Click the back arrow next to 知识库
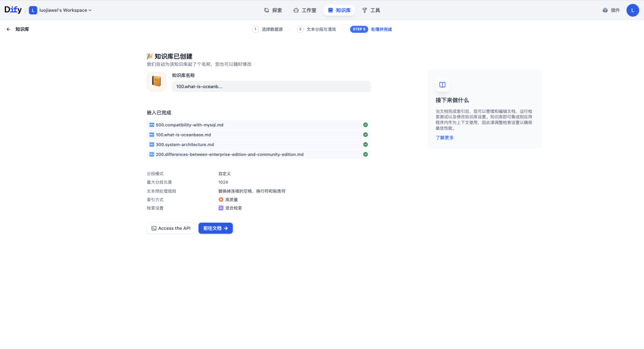Viewport: 644px width, 349px height. (x=8, y=29)
